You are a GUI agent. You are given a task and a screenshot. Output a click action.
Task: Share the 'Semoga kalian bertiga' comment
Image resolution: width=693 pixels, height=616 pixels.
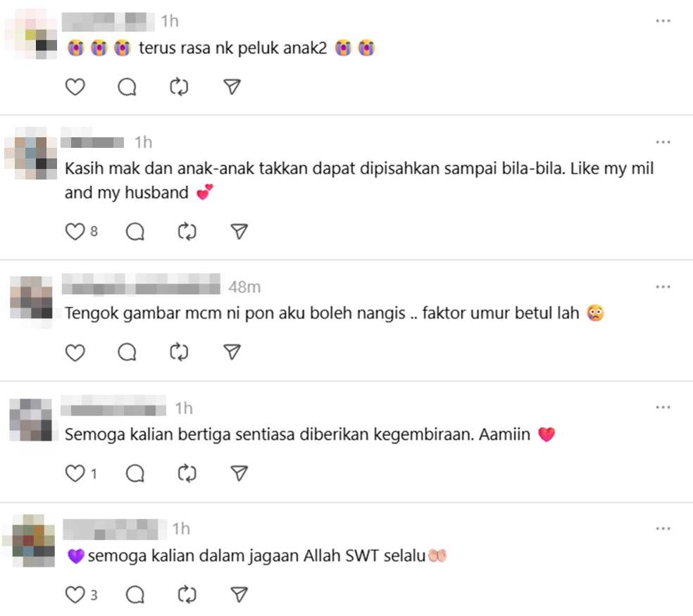point(239,473)
